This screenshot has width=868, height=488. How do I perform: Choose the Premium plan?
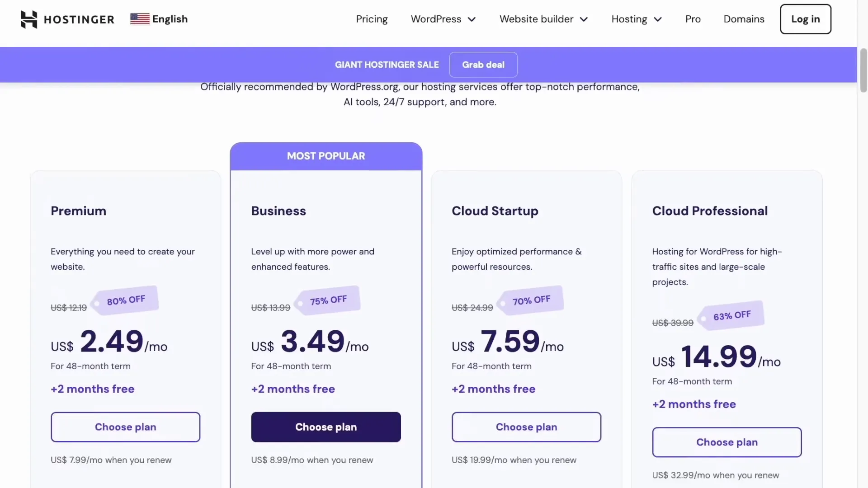click(x=125, y=427)
